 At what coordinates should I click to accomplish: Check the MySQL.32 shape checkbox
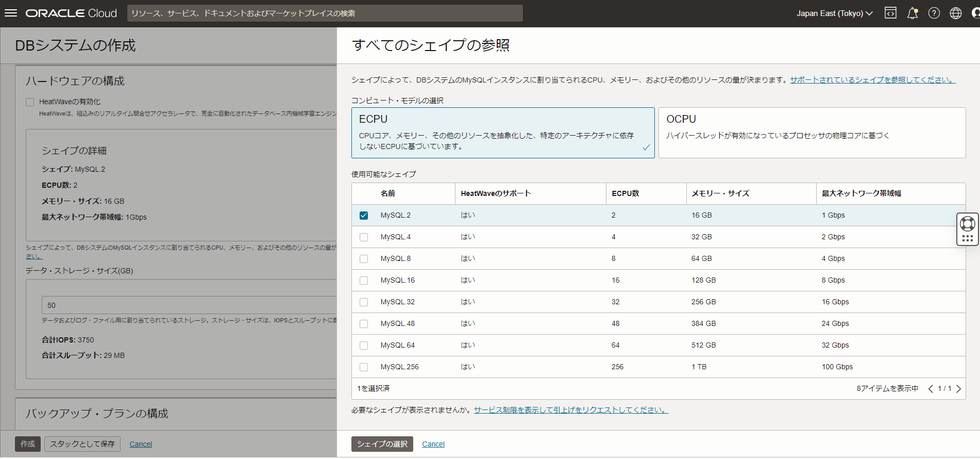point(364,302)
